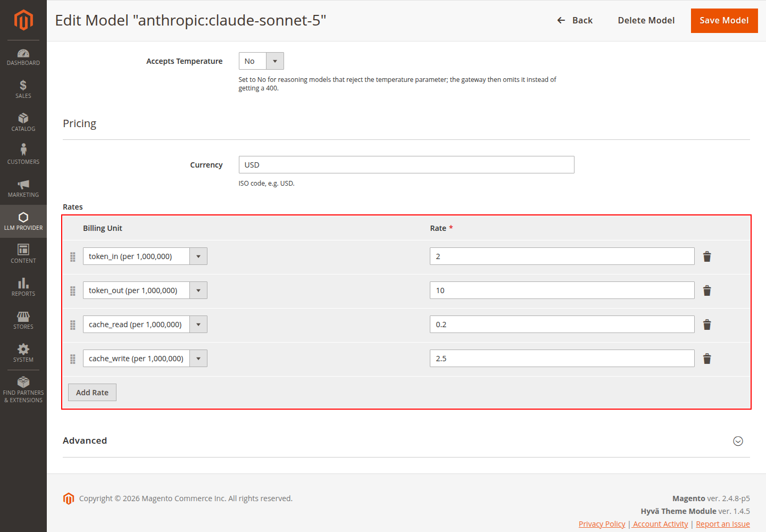This screenshot has height=532, width=766.
Task: Click the Currency field label
Action: [206, 165]
